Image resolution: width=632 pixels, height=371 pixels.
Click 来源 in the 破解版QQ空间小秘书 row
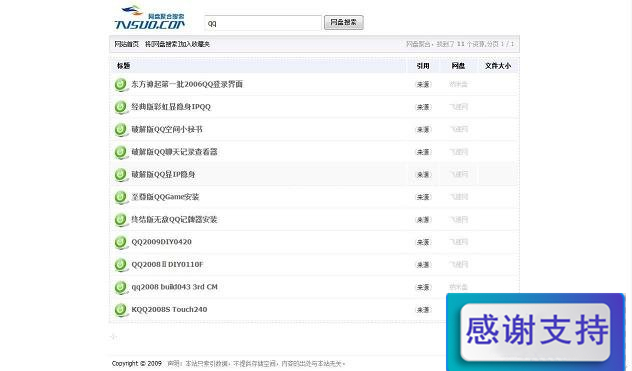[423, 129]
